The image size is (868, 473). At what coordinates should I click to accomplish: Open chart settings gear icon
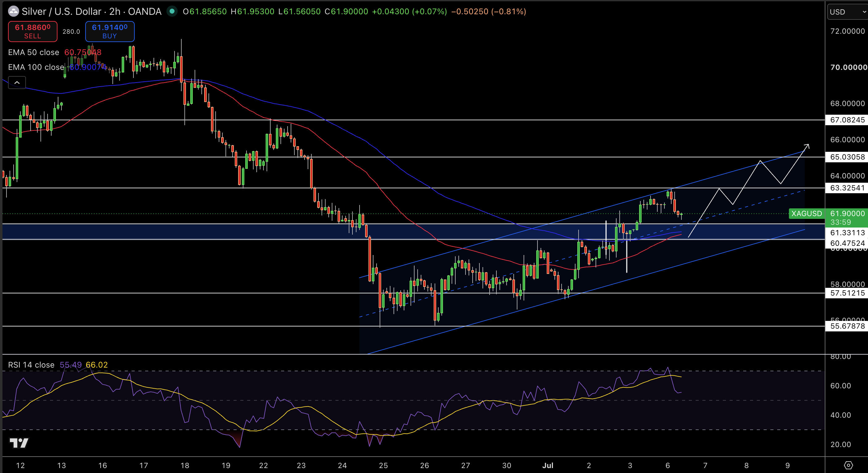pos(849,465)
